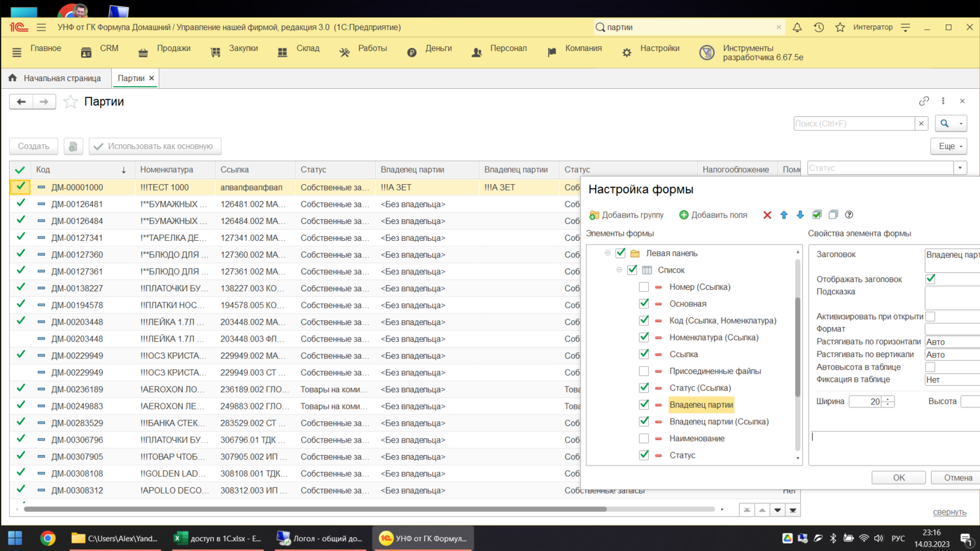The image size is (980, 551).
Task: Move element up with blue arrow
Action: [784, 215]
